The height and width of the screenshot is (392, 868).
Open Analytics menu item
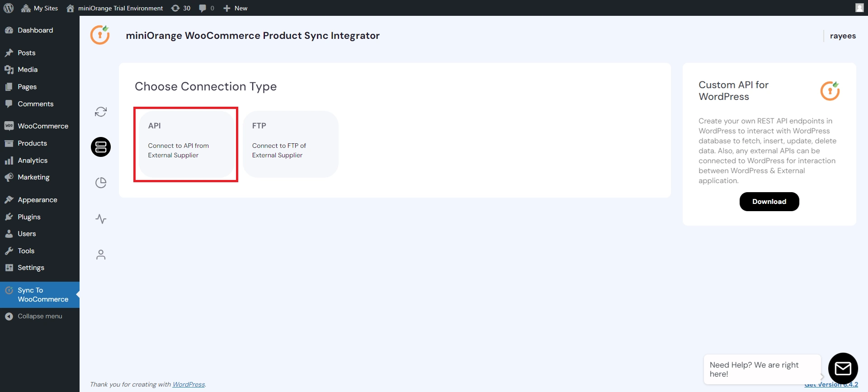40,161
